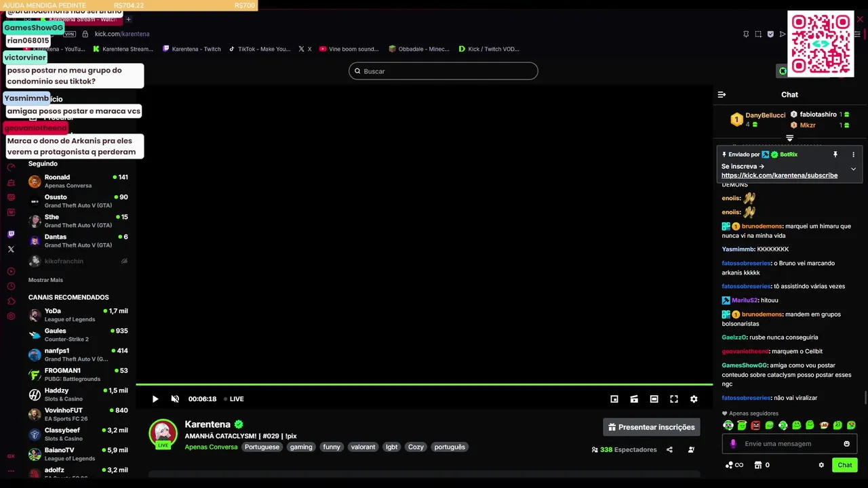
Task: Expand the following list with Mostrar Mais
Action: pos(45,280)
